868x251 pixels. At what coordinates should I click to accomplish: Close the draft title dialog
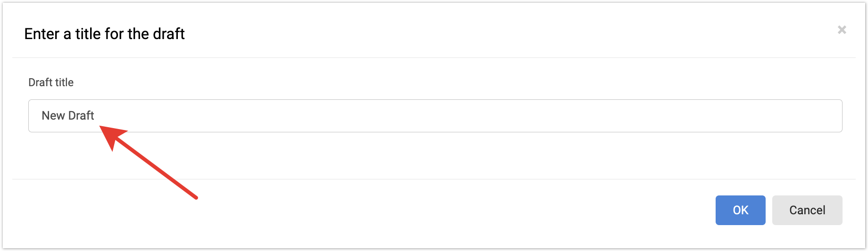click(x=842, y=30)
